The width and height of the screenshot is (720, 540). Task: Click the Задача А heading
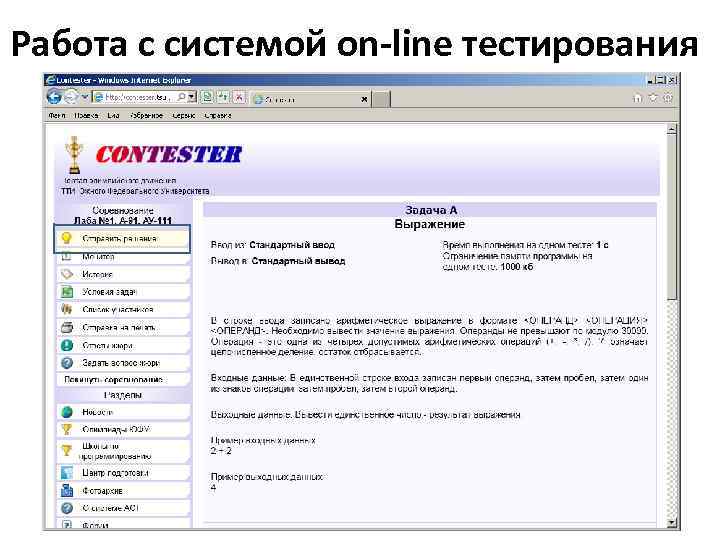pos(431,210)
